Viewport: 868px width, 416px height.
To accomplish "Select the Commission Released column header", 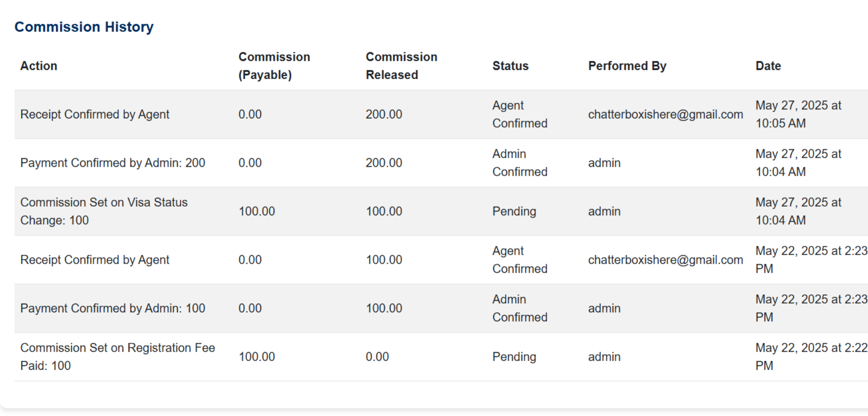I will pyautogui.click(x=401, y=66).
